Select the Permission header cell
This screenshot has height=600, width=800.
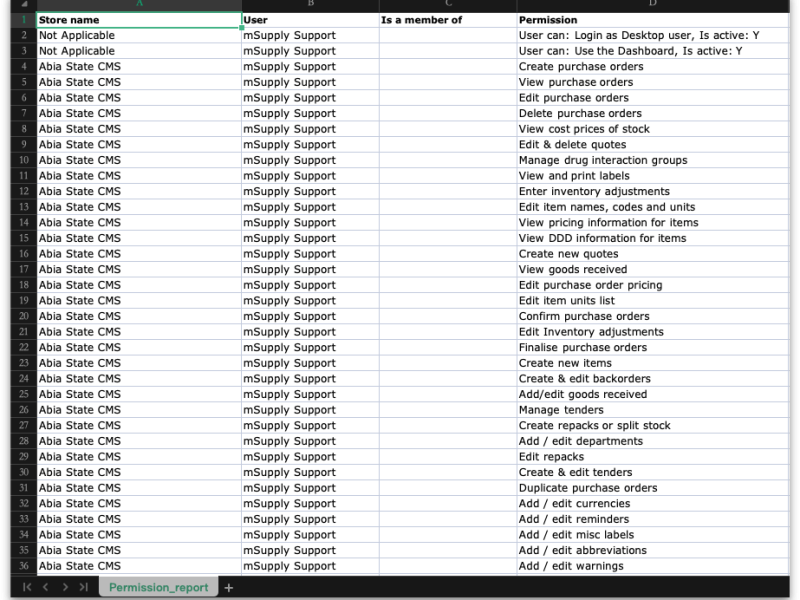pos(653,20)
